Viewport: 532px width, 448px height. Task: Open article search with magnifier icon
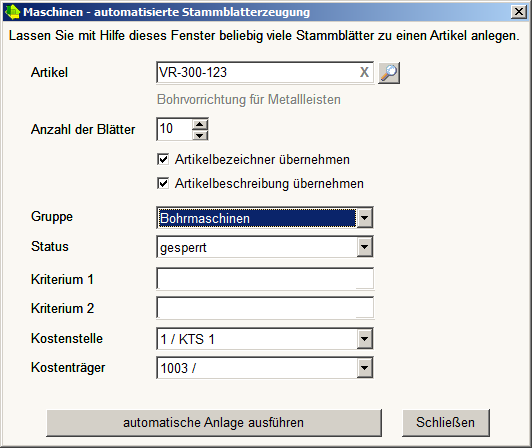coord(389,73)
